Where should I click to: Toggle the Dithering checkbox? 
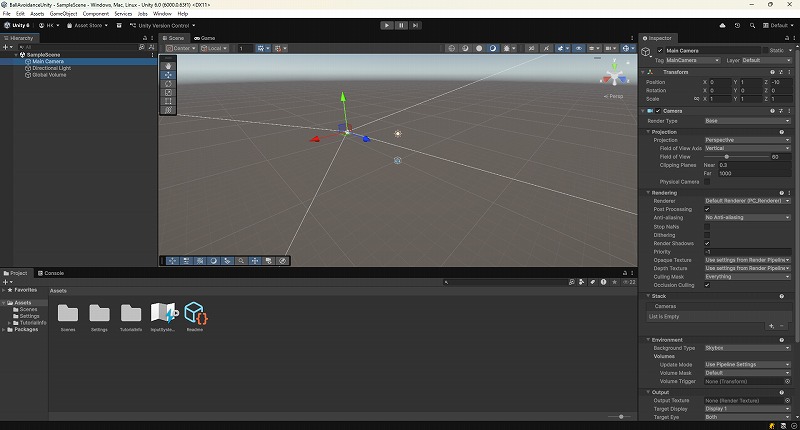point(707,235)
